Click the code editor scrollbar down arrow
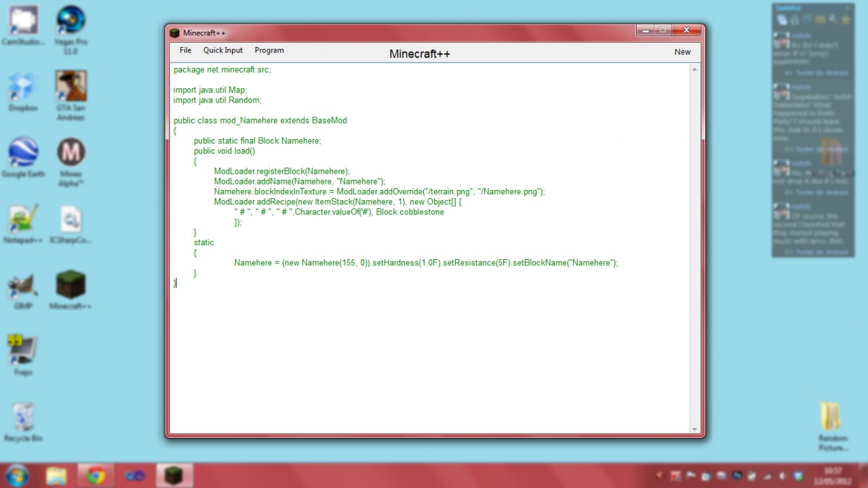Image resolution: width=868 pixels, height=488 pixels. (x=695, y=429)
